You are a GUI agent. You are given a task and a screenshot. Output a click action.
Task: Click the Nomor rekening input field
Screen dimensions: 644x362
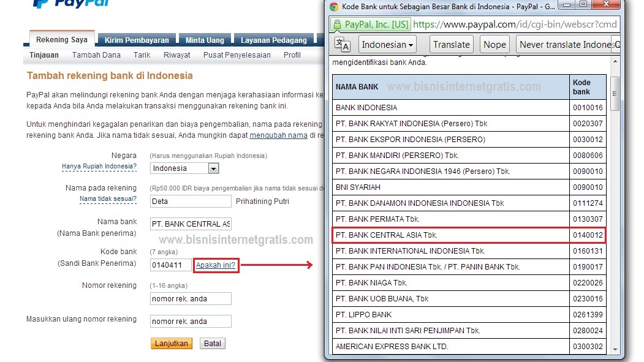click(191, 299)
